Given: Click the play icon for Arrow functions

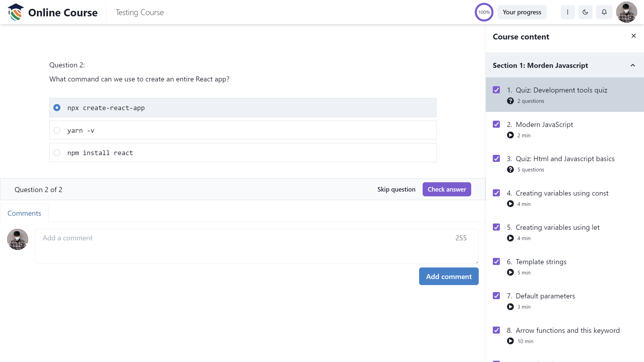Looking at the screenshot, I should 511,341.
